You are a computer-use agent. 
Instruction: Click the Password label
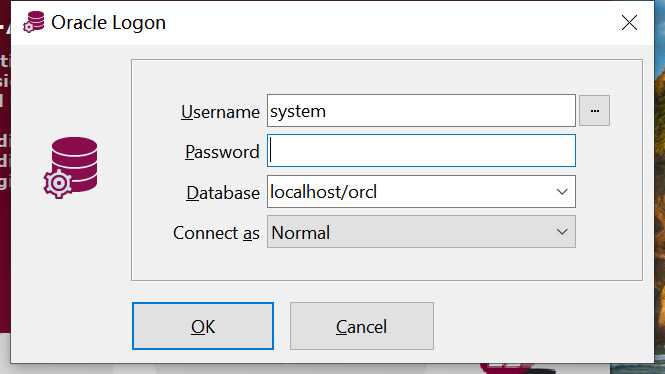222,152
